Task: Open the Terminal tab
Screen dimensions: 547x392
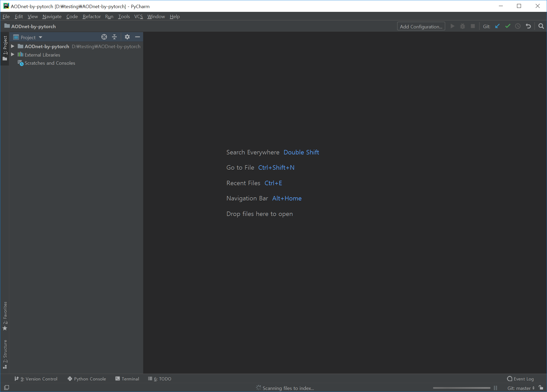Action: click(x=127, y=379)
